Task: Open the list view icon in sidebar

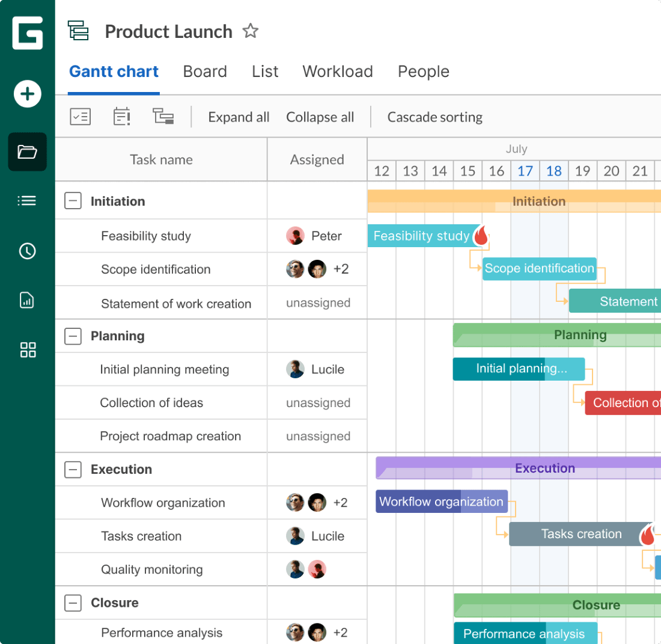Action: [27, 200]
